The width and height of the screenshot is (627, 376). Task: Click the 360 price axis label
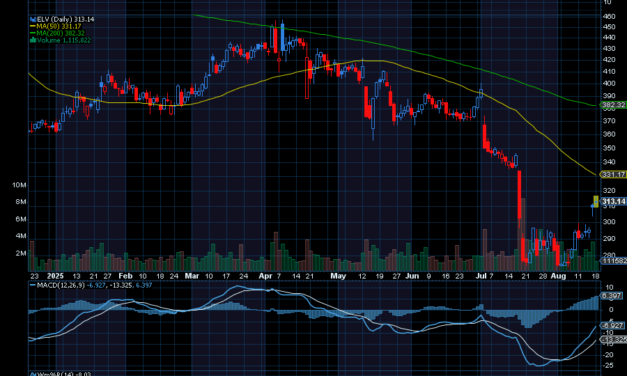click(609, 134)
